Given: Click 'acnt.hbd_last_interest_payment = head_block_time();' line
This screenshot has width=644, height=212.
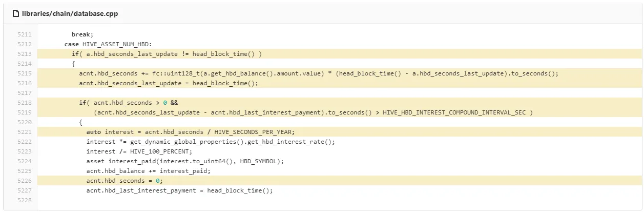Looking at the screenshot, I should click(179, 190).
